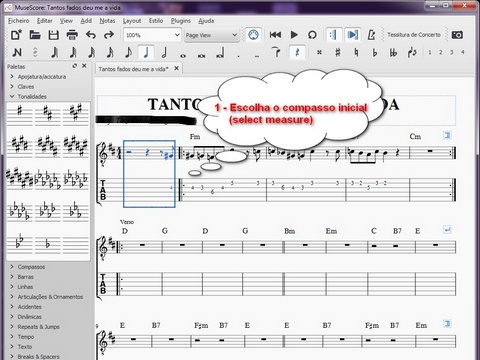
Task: Close the Paletas panel
Action: click(x=84, y=66)
